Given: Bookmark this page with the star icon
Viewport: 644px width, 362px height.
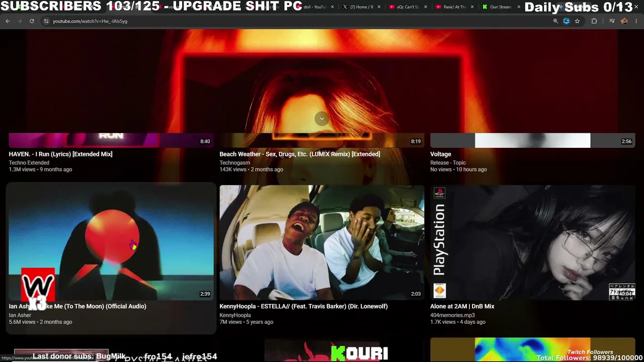Looking at the screenshot, I should click(577, 21).
